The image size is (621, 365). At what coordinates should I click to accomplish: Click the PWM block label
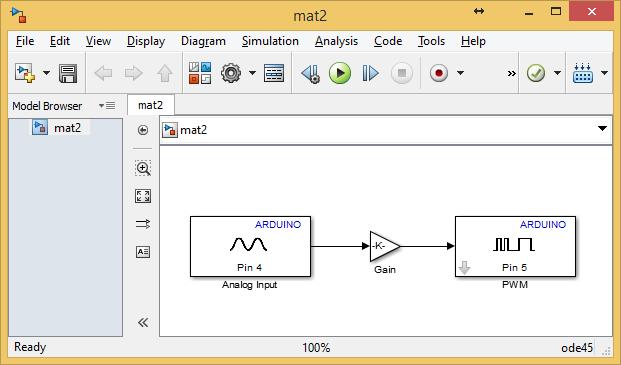coord(515,285)
